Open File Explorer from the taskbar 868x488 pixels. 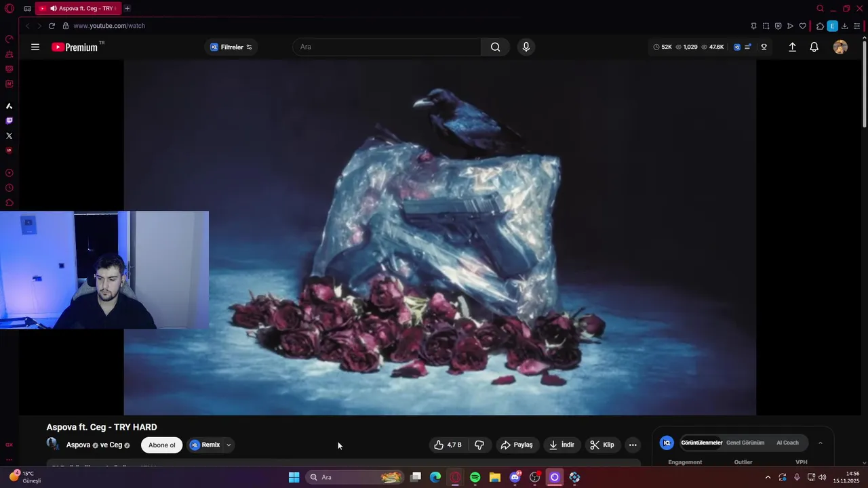[495, 477]
